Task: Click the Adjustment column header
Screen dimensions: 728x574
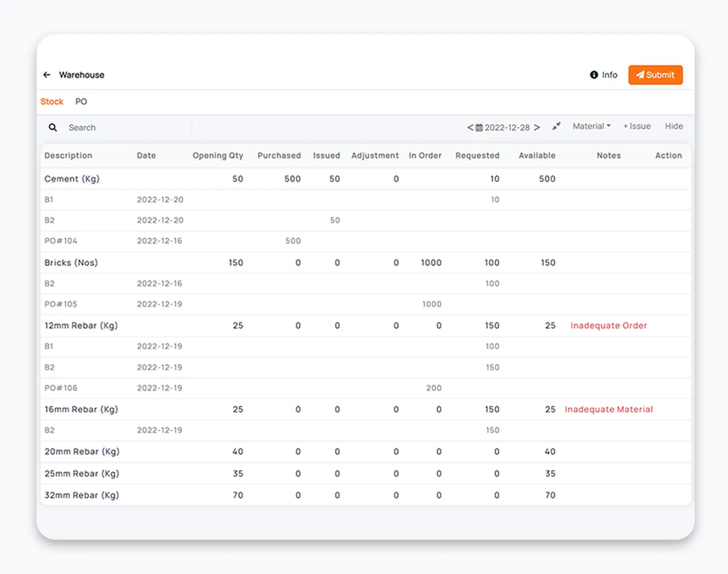Action: pos(375,155)
